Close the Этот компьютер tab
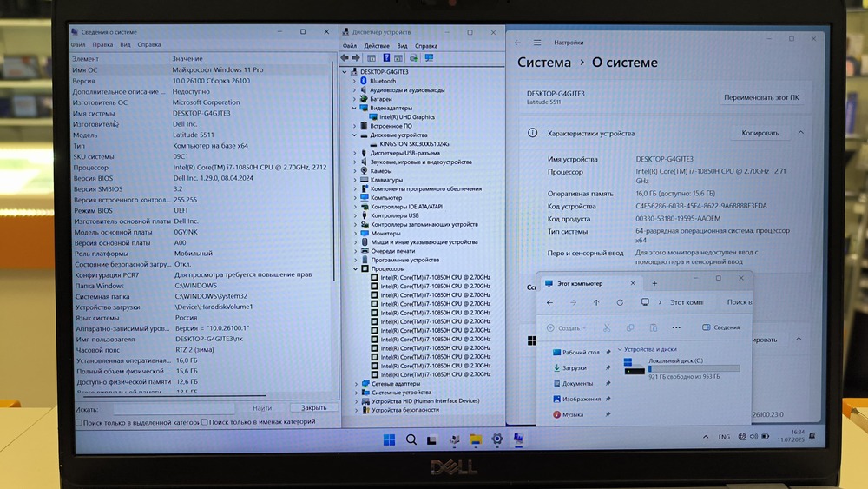Screen dimensions: 868x489 [x=633, y=283]
